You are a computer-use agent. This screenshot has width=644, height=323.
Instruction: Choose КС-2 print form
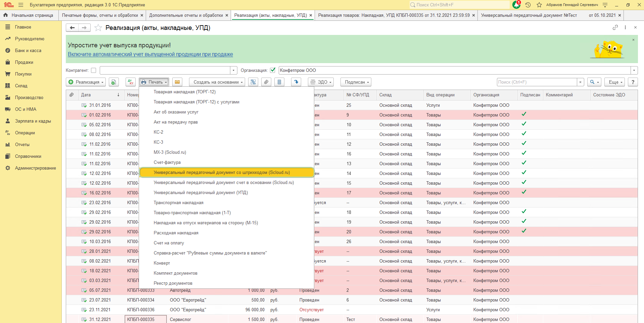coord(227,132)
